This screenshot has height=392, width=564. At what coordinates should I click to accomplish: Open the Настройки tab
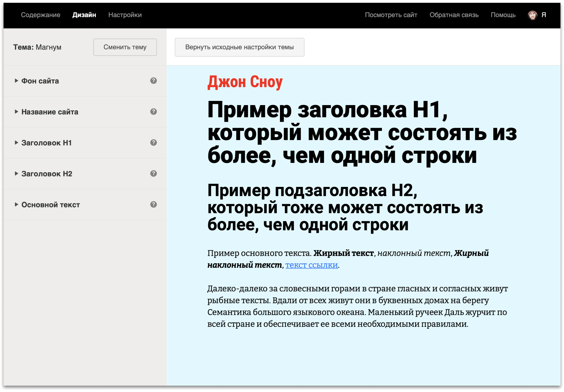(125, 15)
